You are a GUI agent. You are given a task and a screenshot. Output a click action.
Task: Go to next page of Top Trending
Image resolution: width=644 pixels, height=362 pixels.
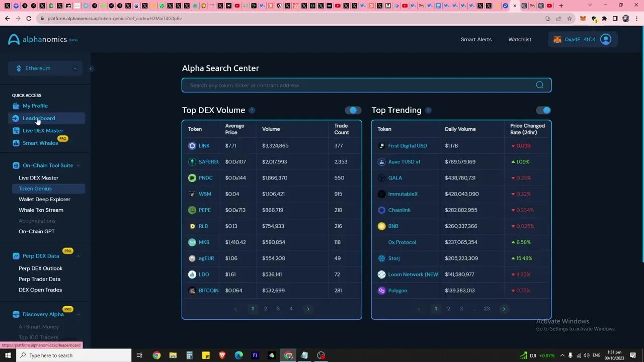[x=504, y=309]
